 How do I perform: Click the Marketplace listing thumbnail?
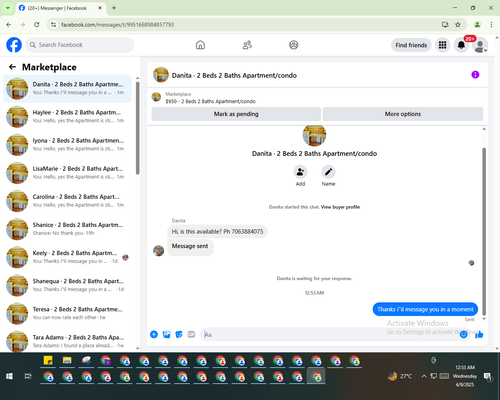tap(156, 97)
